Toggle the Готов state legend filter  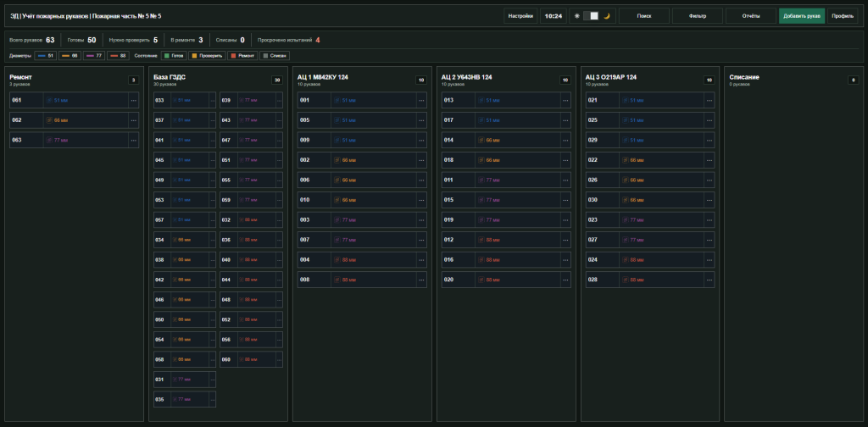[173, 56]
